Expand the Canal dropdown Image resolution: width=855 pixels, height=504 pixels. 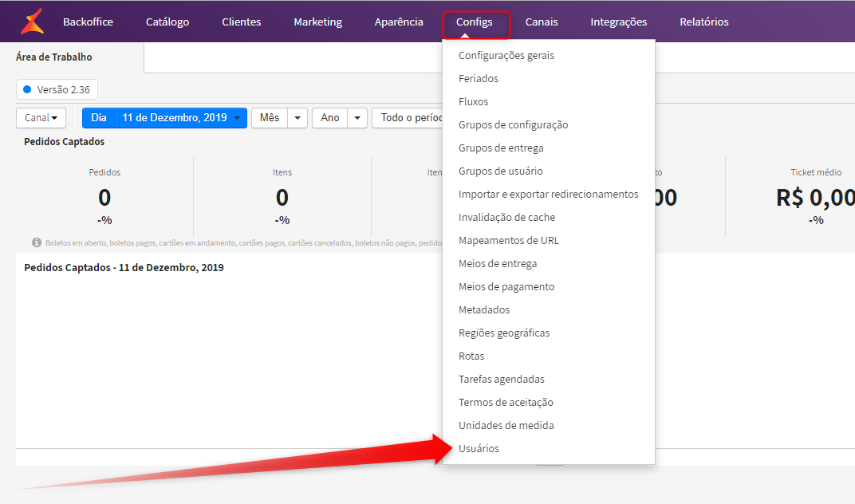coord(41,118)
